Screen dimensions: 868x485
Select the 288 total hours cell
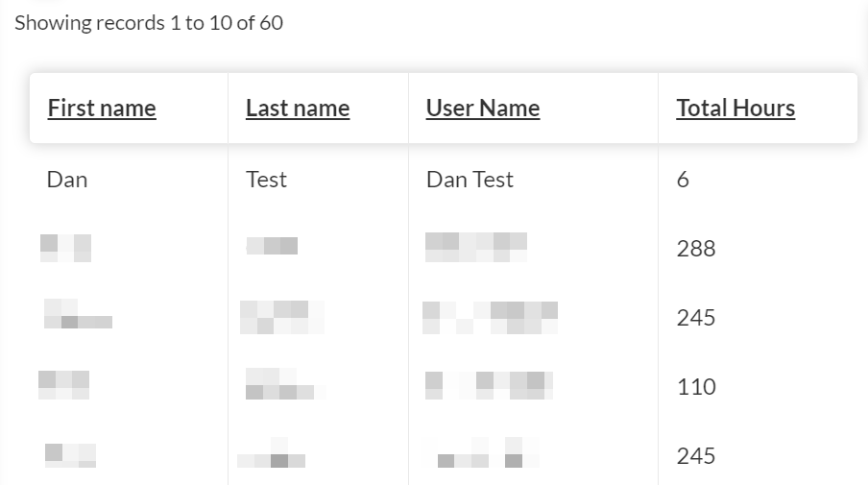(x=696, y=249)
